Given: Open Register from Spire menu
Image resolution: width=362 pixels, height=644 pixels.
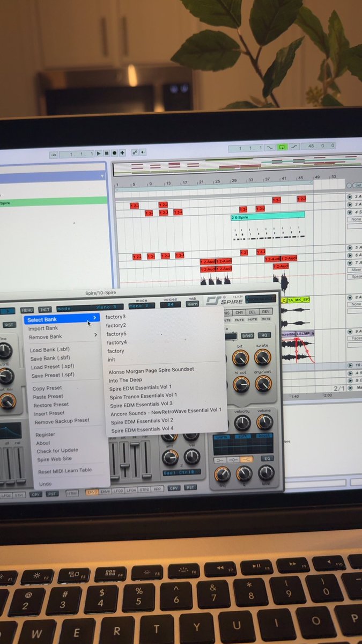Looking at the screenshot, I should (x=45, y=435).
